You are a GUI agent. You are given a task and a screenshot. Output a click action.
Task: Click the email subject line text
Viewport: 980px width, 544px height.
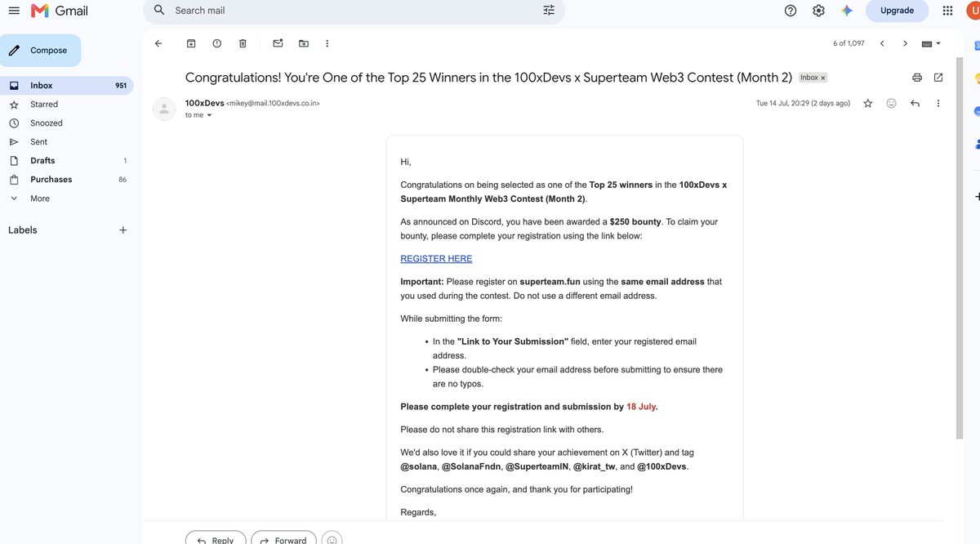(488, 78)
